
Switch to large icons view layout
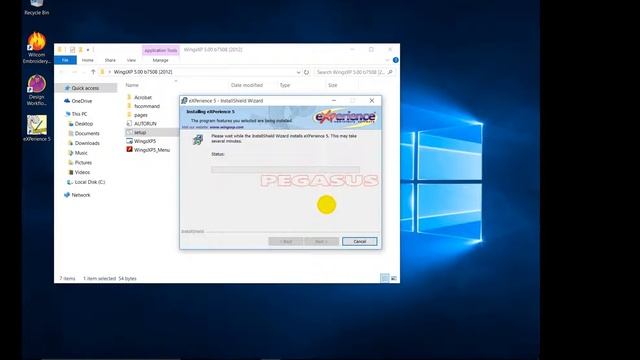click(x=393, y=278)
